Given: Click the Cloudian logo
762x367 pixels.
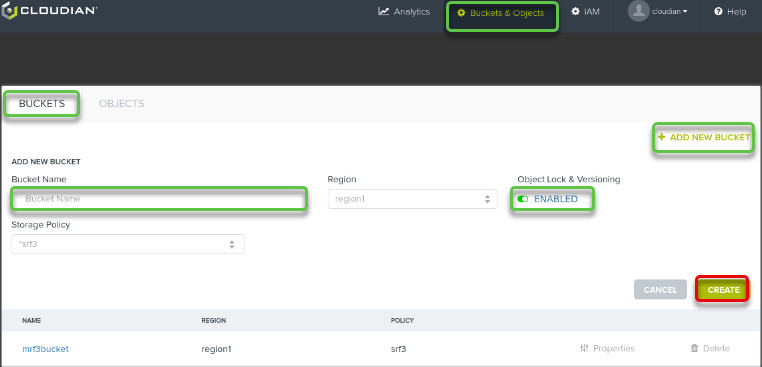Looking at the screenshot, I should pyautogui.click(x=49, y=11).
